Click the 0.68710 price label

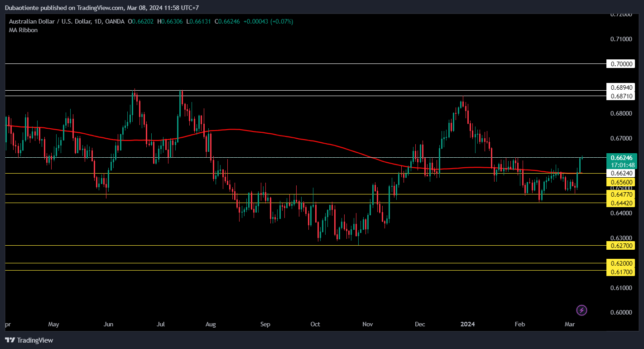tap(621, 96)
